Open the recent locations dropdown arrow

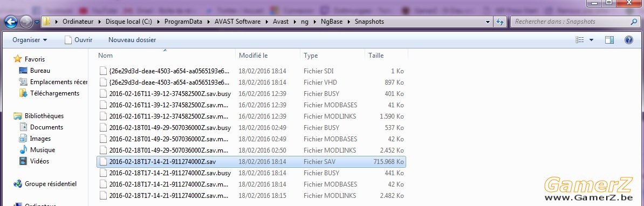37,22
